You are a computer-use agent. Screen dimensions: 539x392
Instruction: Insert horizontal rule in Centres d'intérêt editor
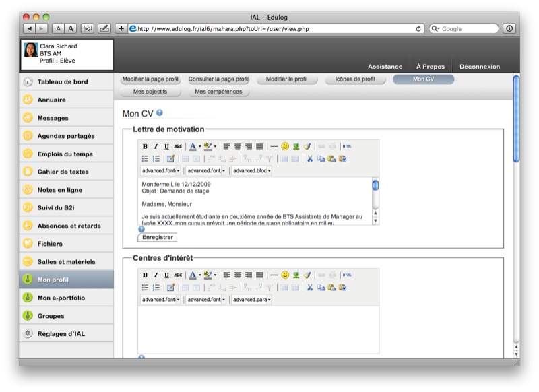tap(274, 275)
